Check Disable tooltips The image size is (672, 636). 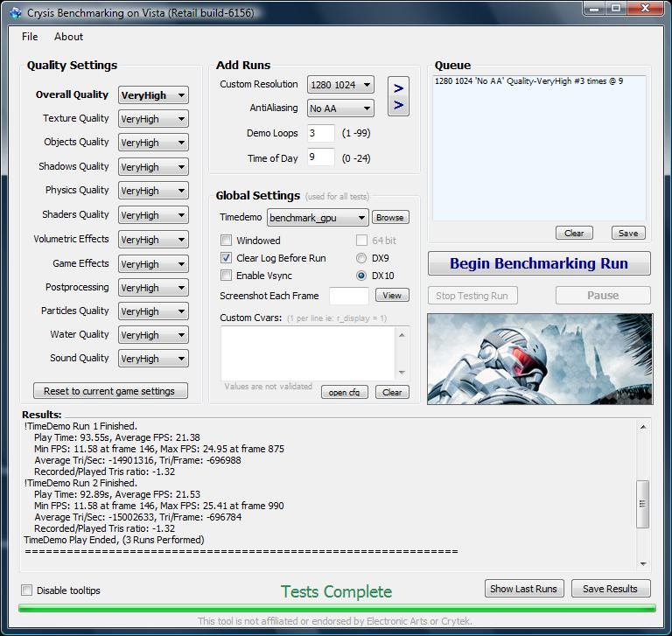point(26,591)
